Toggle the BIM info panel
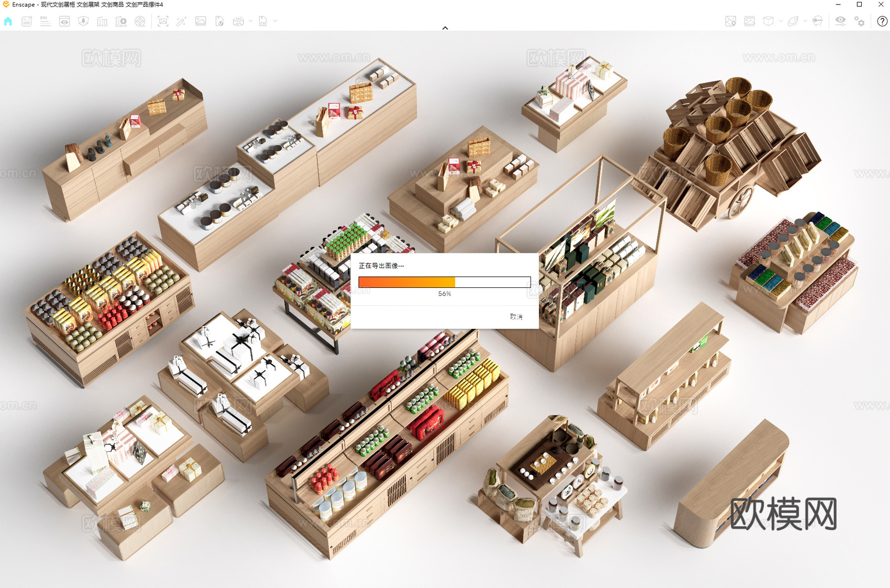Viewport: 890px width, 588px height. click(45, 21)
